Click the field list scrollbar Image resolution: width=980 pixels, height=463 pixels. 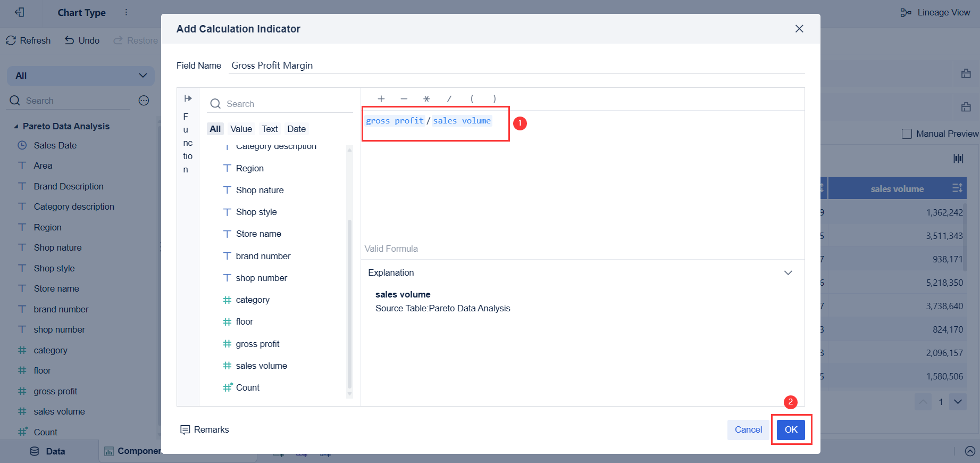click(349, 303)
